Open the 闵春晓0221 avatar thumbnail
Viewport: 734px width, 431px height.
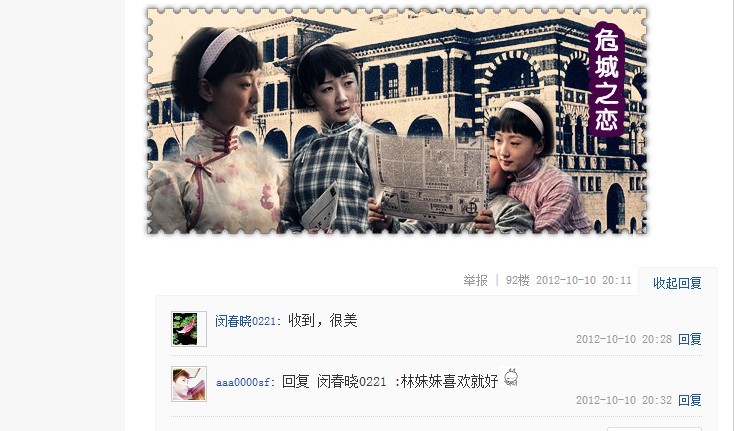pyautogui.click(x=189, y=329)
